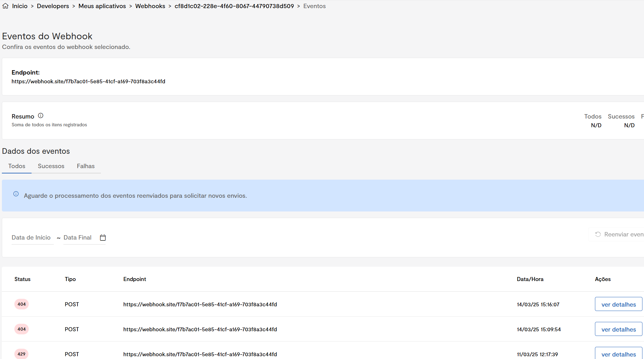Click the info icon next to Resumo

(41, 116)
